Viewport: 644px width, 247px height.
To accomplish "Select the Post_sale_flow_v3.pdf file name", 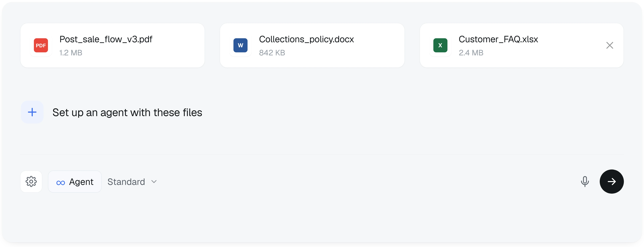I will 106,39.
